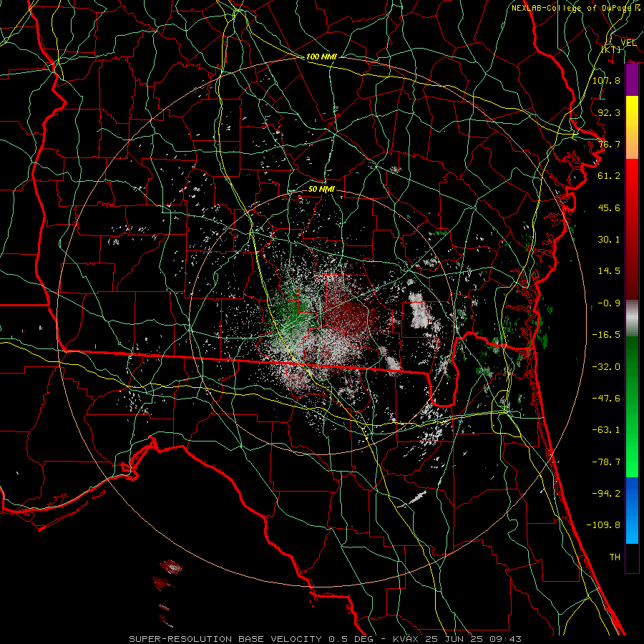Screen dimensions: 644x644
Task: Click the TH legend label
Action: 615,557
